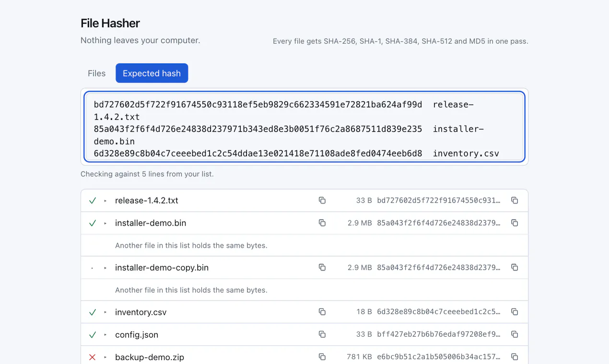Copy hash of config.json
This screenshot has width=609, height=364.
click(x=515, y=334)
